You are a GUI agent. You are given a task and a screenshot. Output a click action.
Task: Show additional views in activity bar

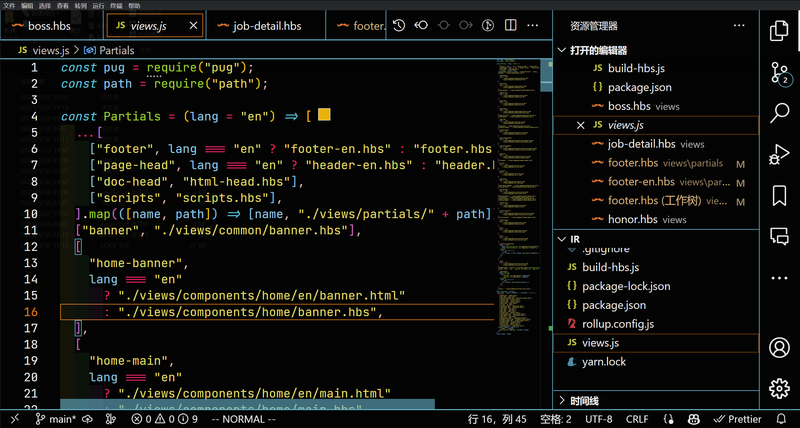pyautogui.click(x=779, y=279)
